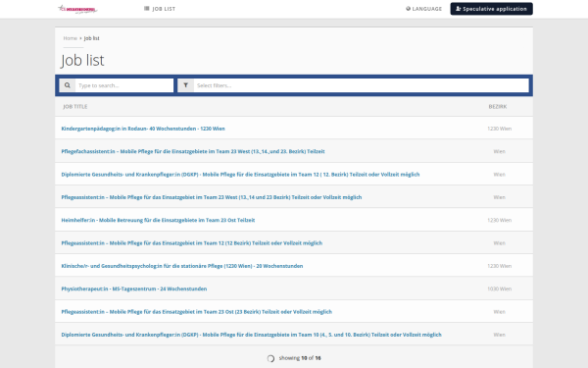Sort by the Job Title column header
588x368 pixels.
click(x=75, y=107)
